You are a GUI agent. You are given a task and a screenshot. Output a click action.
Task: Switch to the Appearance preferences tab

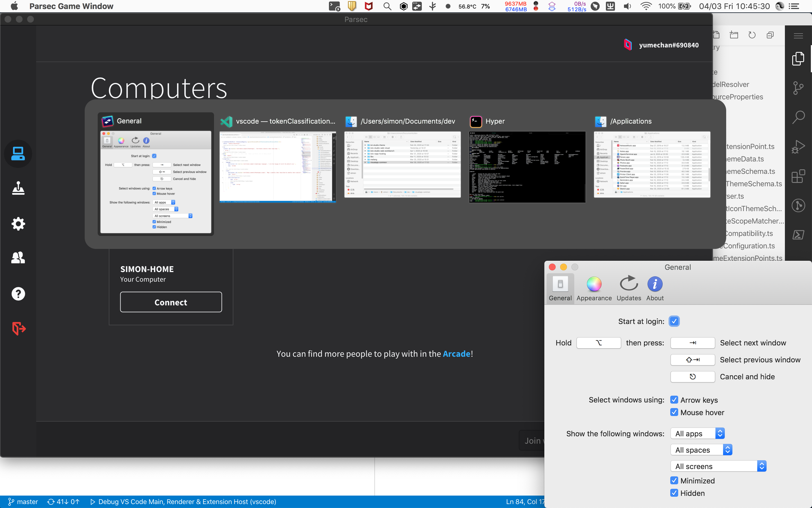[594, 289]
